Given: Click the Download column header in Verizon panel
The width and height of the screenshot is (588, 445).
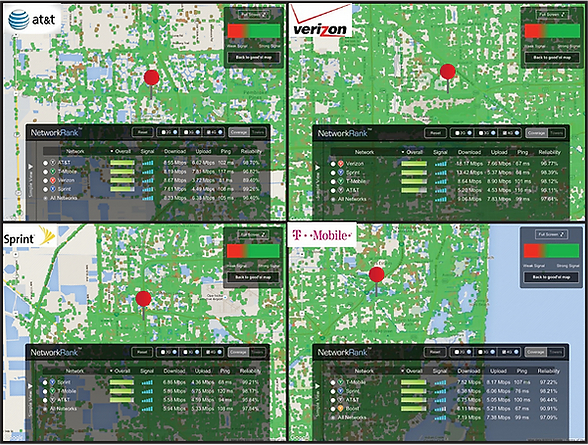Looking at the screenshot, I should [469, 152].
